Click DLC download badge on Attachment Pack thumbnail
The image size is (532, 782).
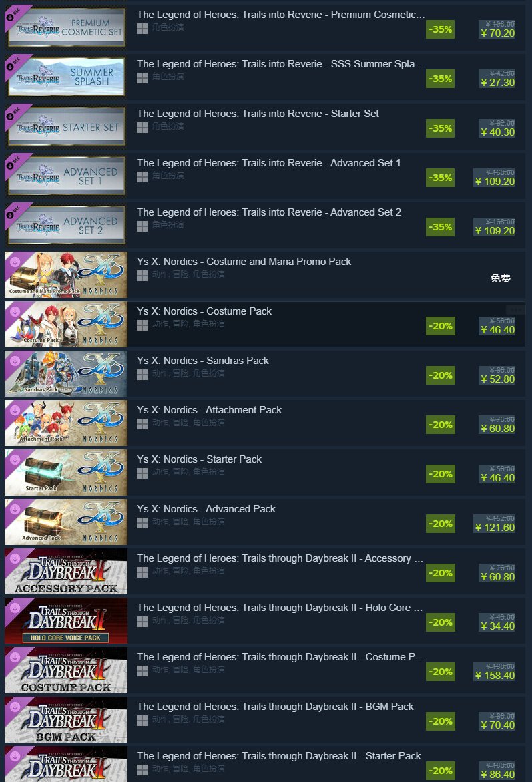15,410
